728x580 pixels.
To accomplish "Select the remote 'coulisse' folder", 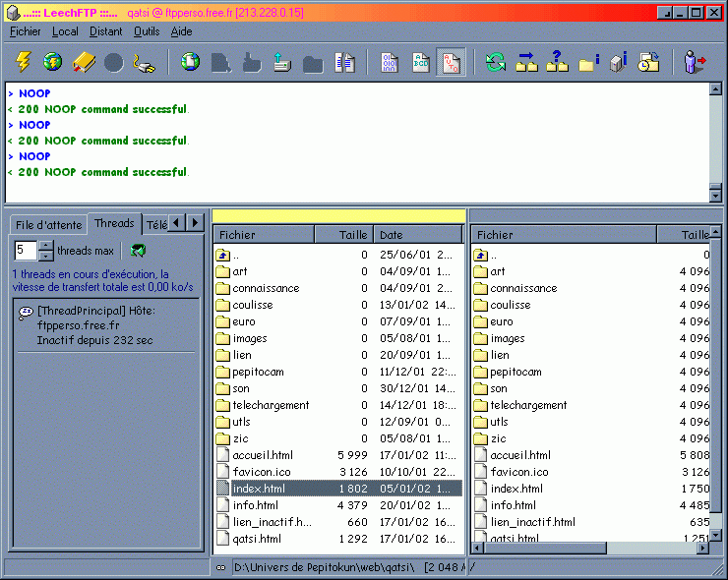I will (503, 305).
